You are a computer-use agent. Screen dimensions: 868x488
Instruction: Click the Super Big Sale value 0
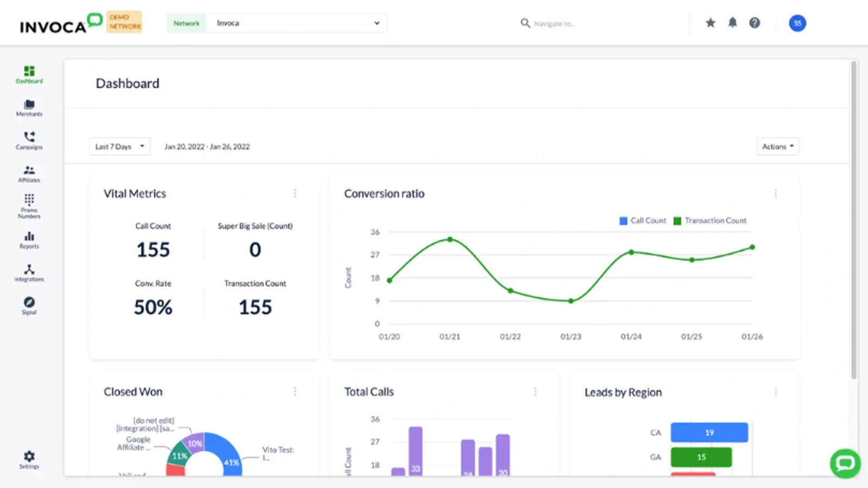255,250
